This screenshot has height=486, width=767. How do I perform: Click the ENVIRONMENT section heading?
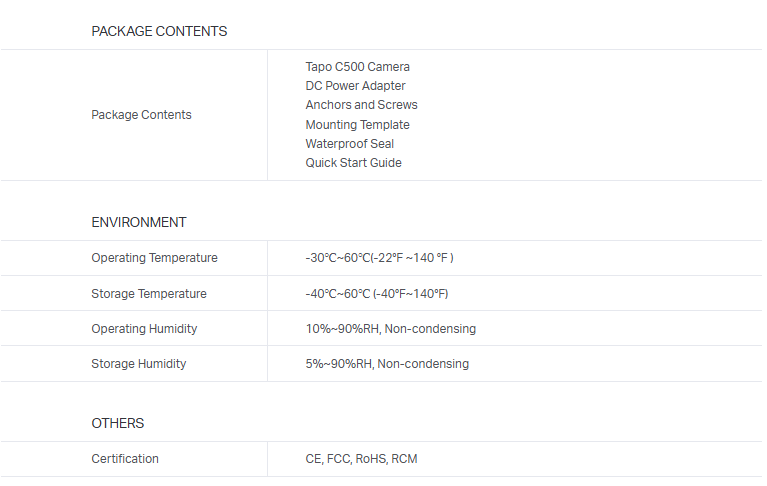(138, 222)
